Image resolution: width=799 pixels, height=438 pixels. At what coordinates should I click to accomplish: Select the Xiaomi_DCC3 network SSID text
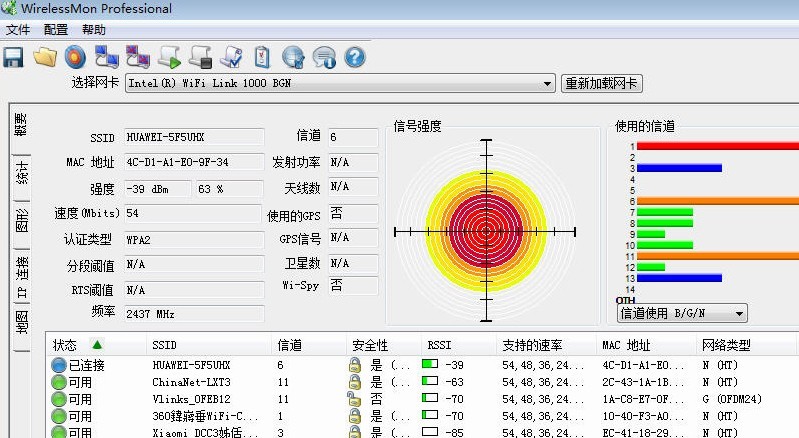(205, 432)
